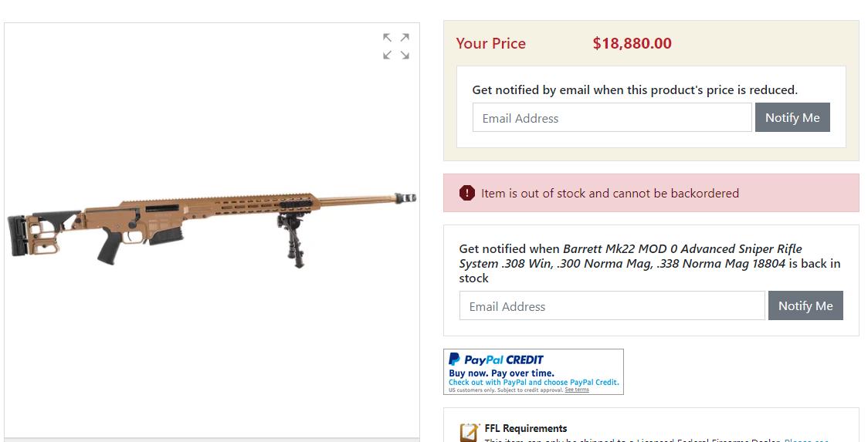This screenshot has width=868, height=442.
Task: Click the $18,880.00 price amount
Action: [632, 44]
